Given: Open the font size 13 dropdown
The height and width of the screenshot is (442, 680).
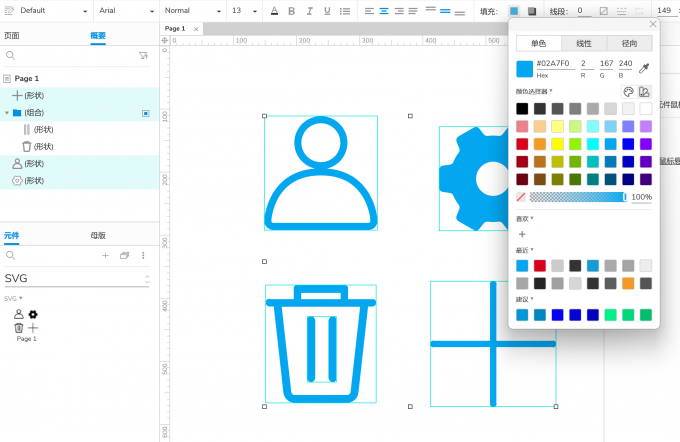Looking at the screenshot, I should 244,11.
